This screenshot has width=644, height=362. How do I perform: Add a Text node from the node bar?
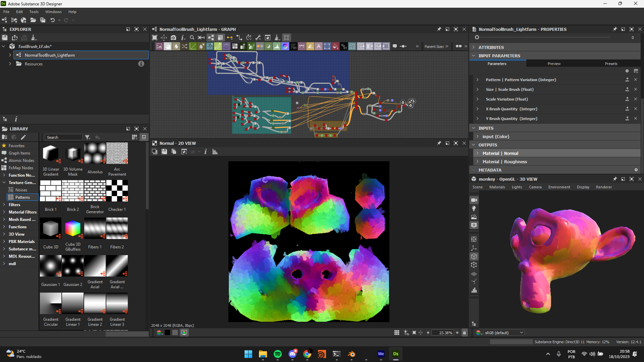319,46
